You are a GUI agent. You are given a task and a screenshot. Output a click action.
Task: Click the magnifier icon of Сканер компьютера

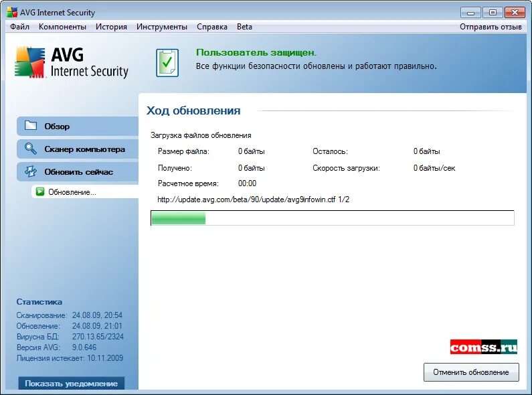pos(31,149)
